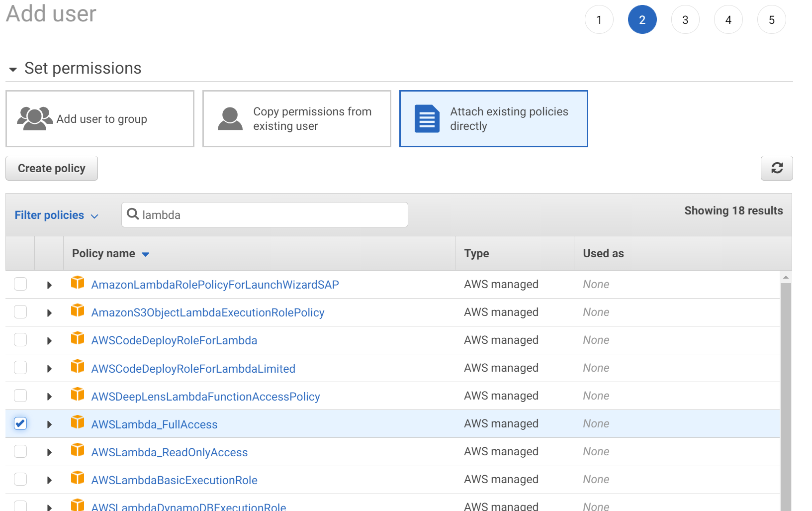Image resolution: width=812 pixels, height=511 pixels.
Task: Click the policy search field containing lambda
Action: pyautogui.click(x=265, y=214)
